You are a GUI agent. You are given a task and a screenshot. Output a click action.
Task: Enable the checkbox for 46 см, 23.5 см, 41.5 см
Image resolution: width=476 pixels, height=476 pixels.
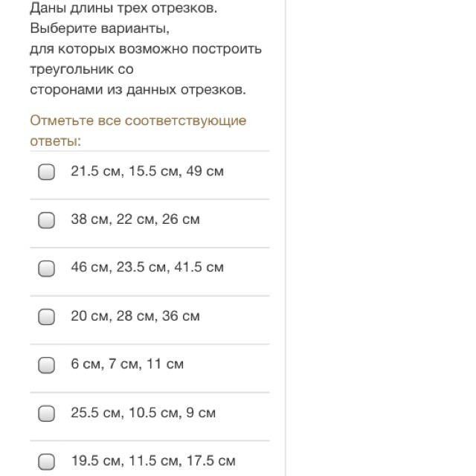point(47,268)
